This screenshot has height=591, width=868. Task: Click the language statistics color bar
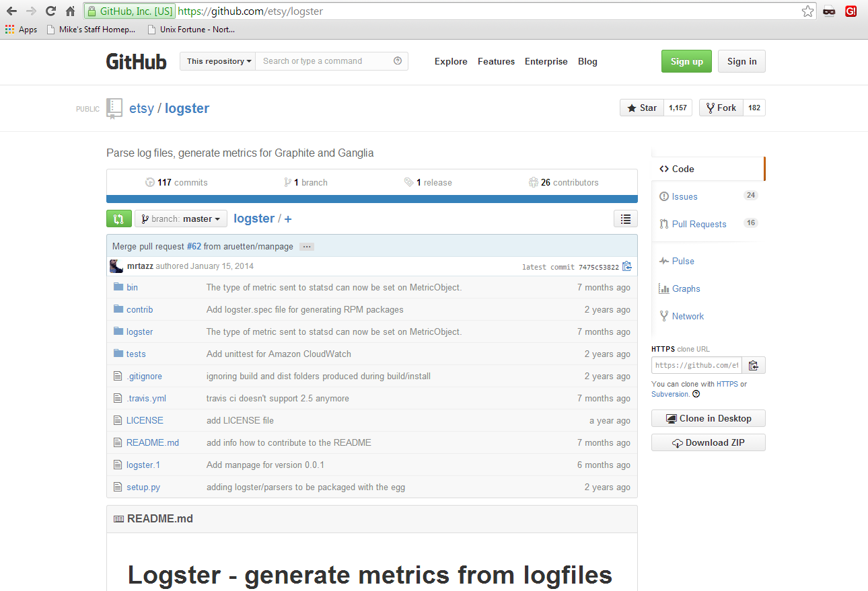372,199
